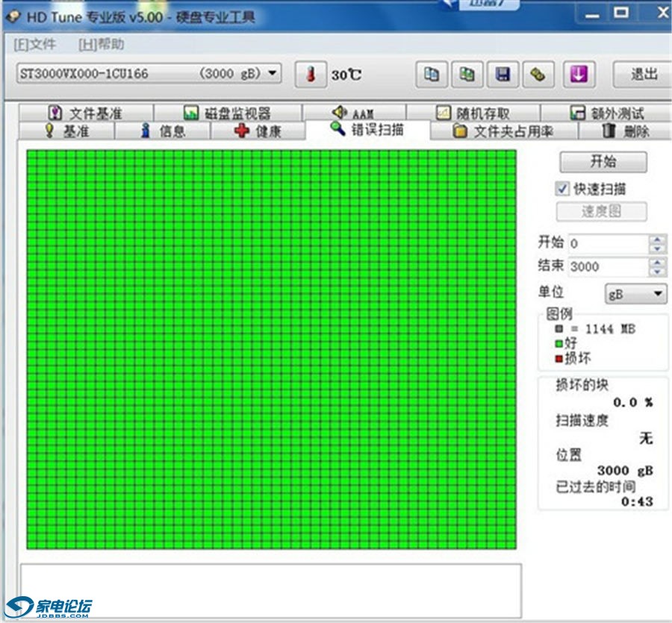Decrease the 结束 value with down arrow
The width and height of the screenshot is (672, 623).
point(657,272)
